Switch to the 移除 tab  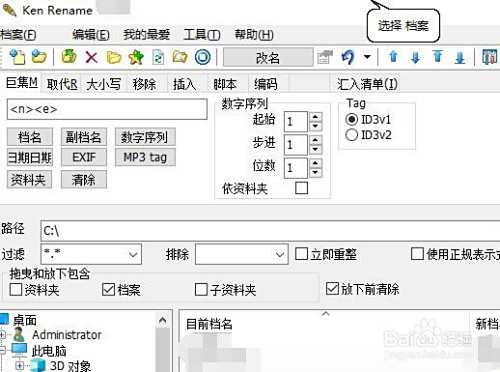(144, 84)
